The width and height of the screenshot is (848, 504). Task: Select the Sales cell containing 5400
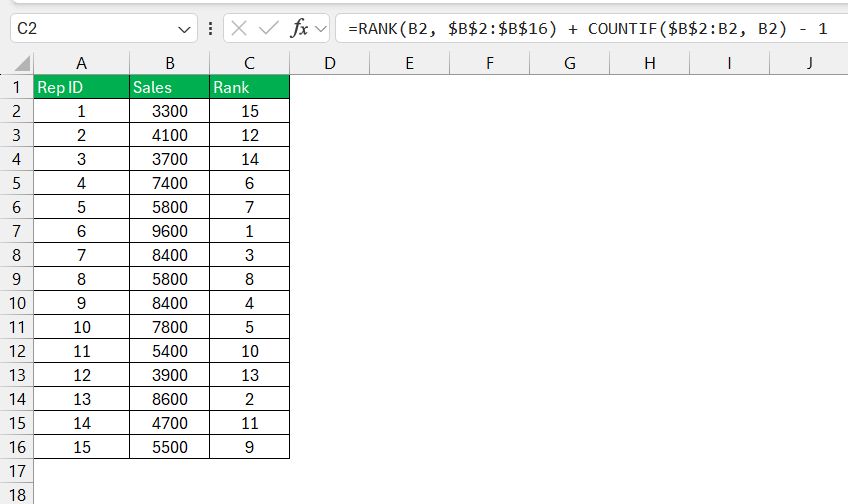[x=170, y=351]
